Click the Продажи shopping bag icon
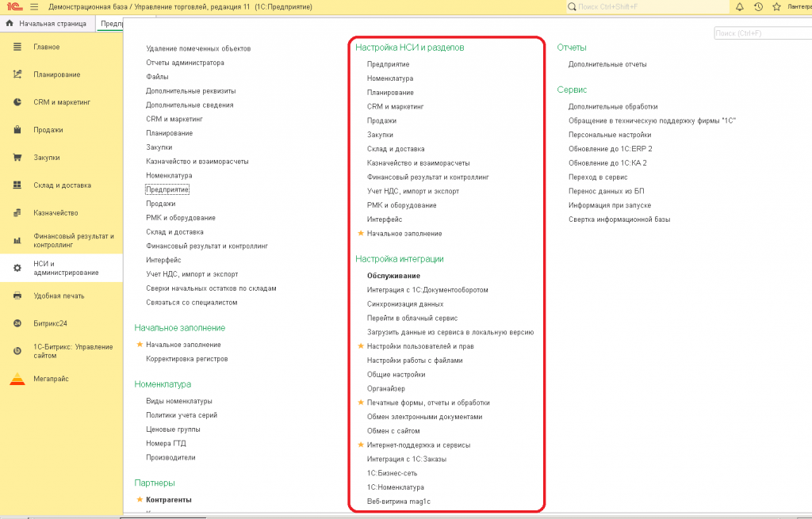The height and width of the screenshot is (519, 812). tap(17, 130)
